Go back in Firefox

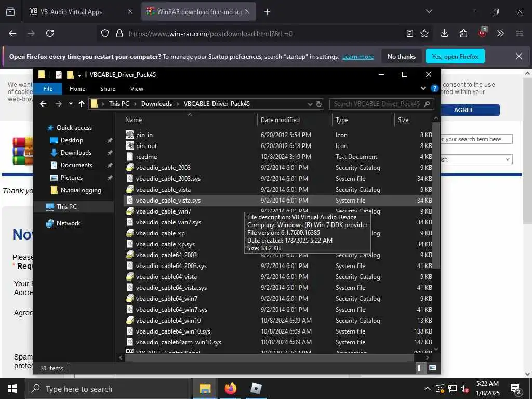tap(12, 33)
